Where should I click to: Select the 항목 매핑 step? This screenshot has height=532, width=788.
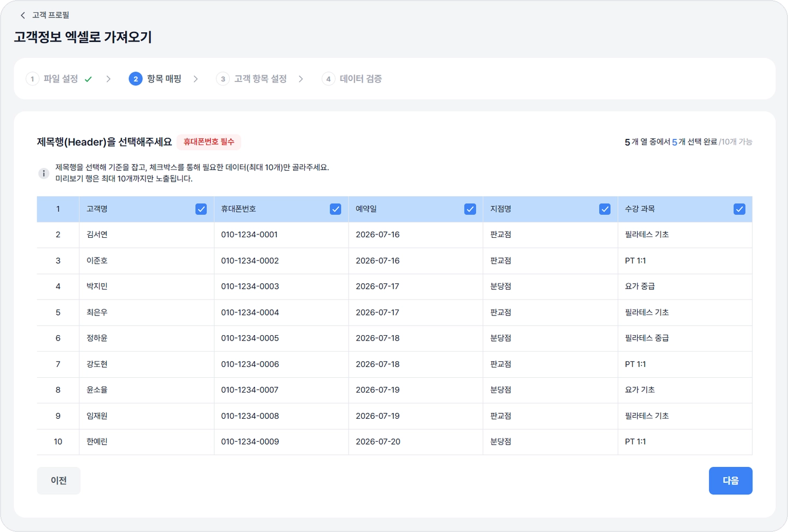click(x=164, y=79)
